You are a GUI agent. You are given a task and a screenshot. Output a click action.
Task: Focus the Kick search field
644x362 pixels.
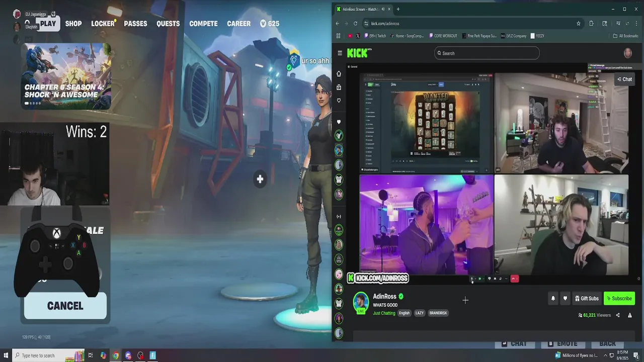tap(487, 53)
